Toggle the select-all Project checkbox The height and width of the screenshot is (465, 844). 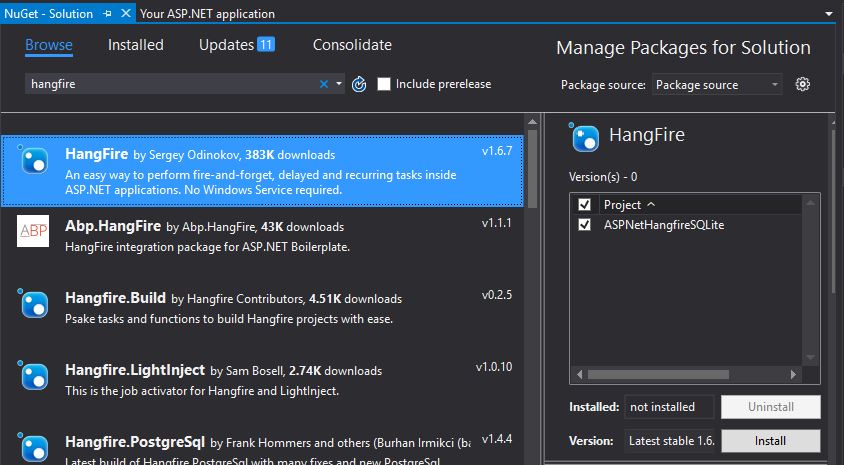click(x=584, y=205)
